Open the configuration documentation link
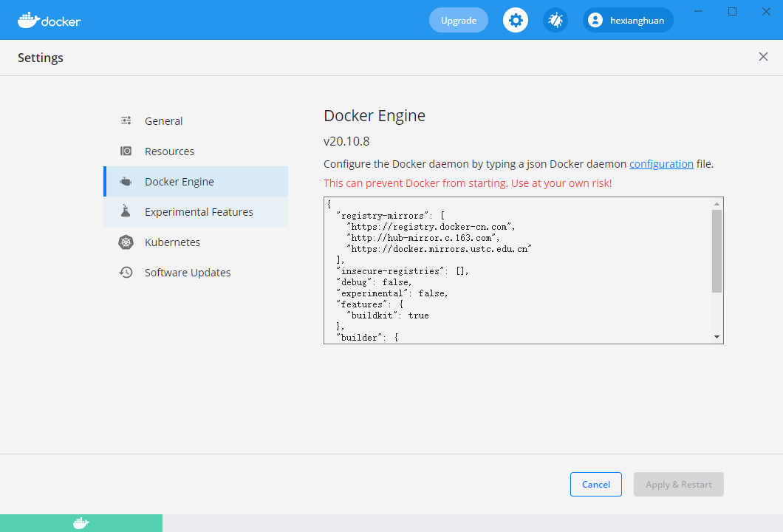The image size is (783, 532). (x=661, y=164)
